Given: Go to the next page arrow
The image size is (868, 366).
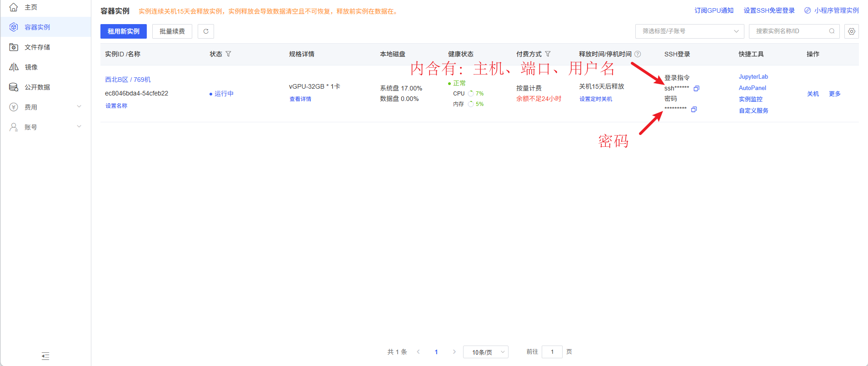Looking at the screenshot, I should click(x=454, y=352).
